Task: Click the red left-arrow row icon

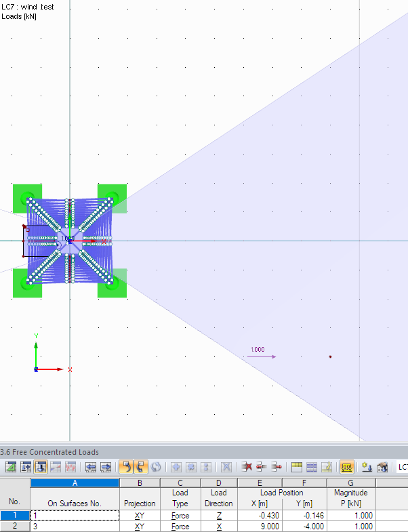Action: point(262,467)
